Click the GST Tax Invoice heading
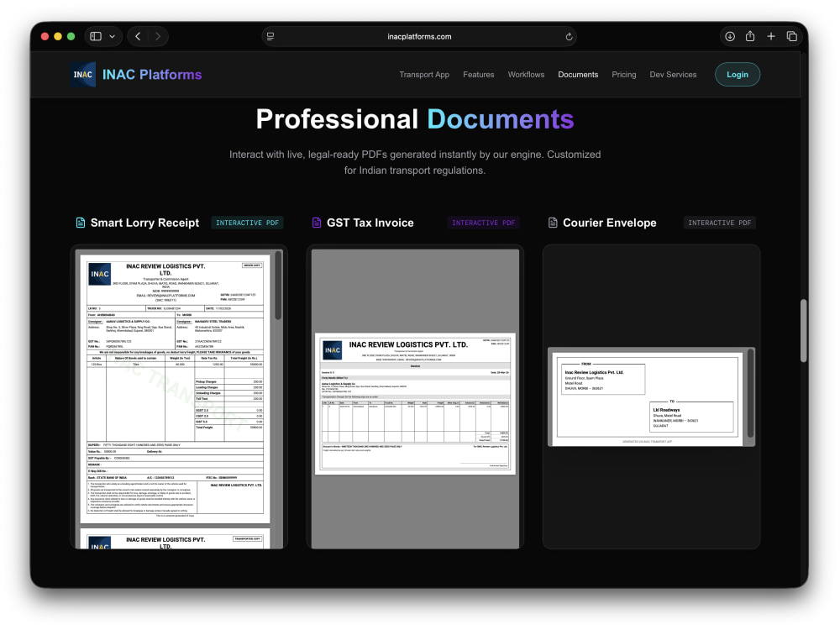Image resolution: width=840 pixels, height=630 pixels. click(370, 223)
